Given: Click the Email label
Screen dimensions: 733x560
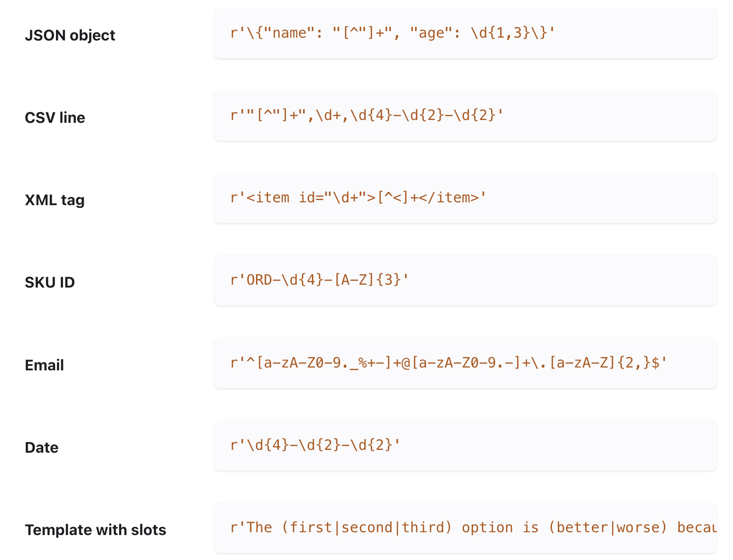Looking at the screenshot, I should (x=44, y=365).
